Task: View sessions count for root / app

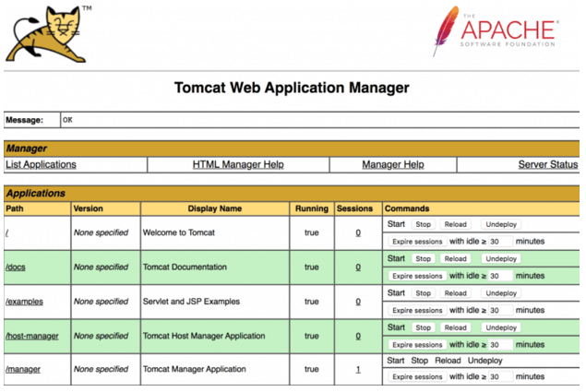Action: tap(358, 232)
